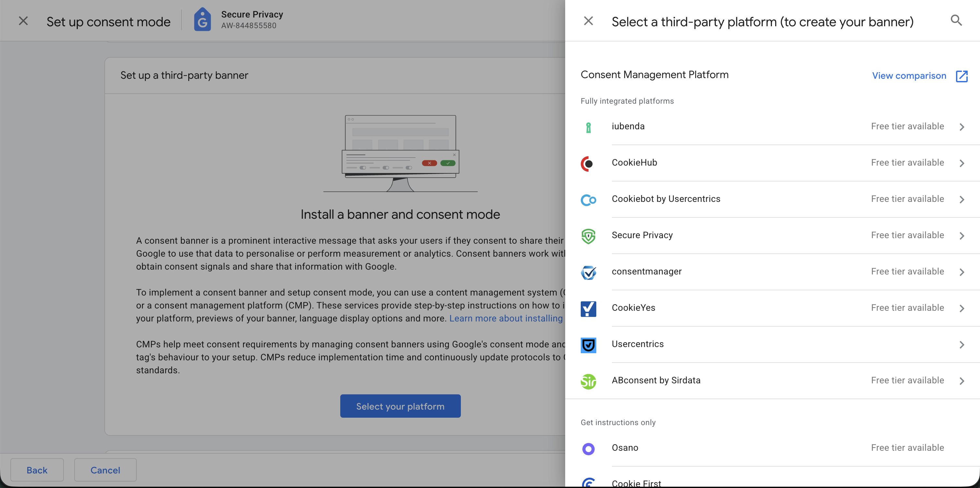
Task: Open search in the platform panel
Action: click(x=956, y=20)
